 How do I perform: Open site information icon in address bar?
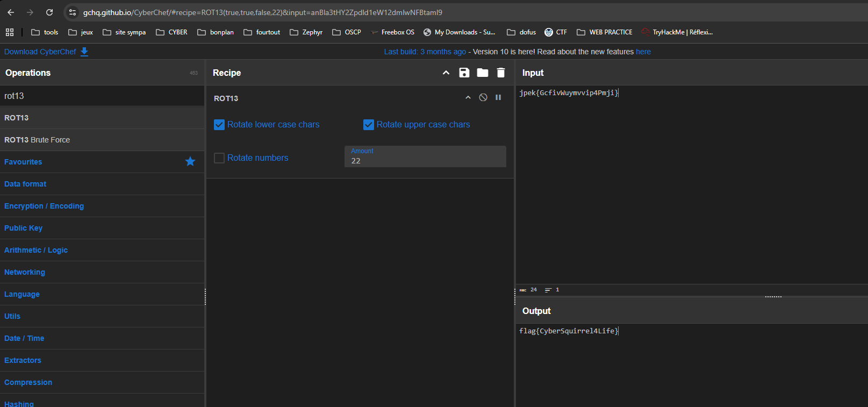(73, 12)
